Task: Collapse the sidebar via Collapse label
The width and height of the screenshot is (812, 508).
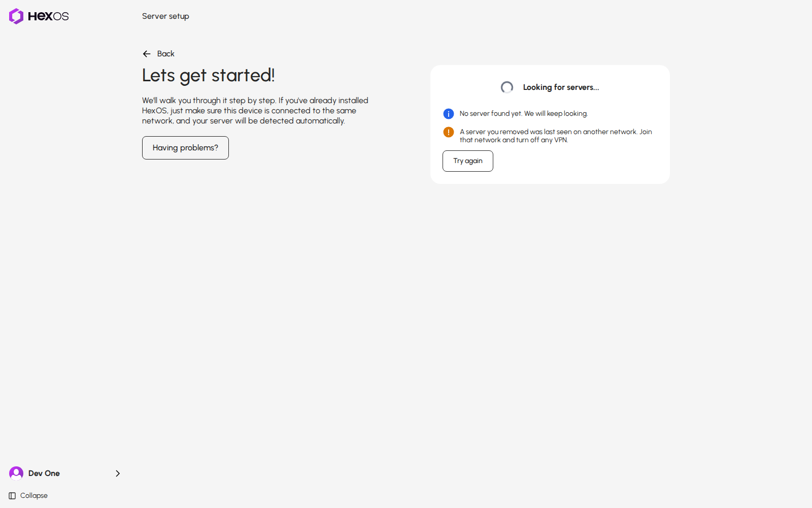Action: (x=34, y=496)
